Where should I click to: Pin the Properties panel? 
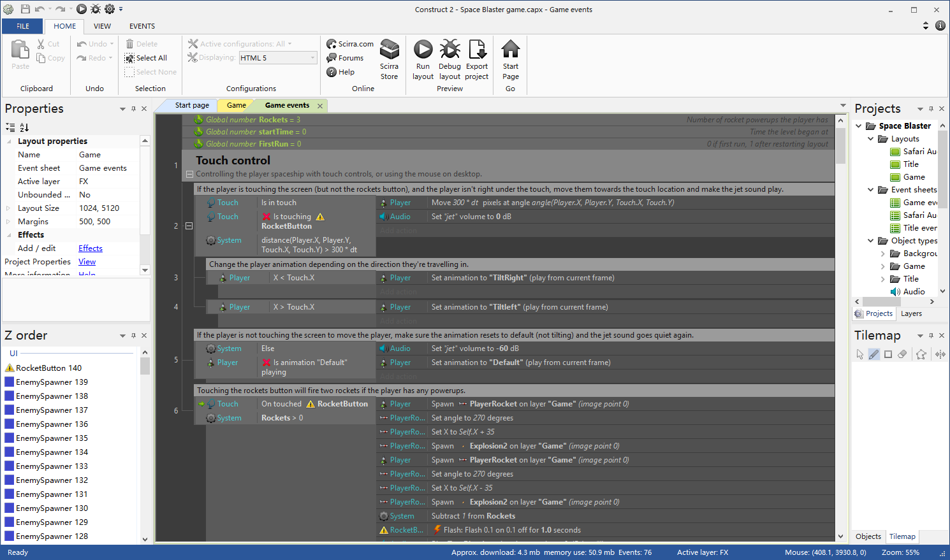coord(133,109)
